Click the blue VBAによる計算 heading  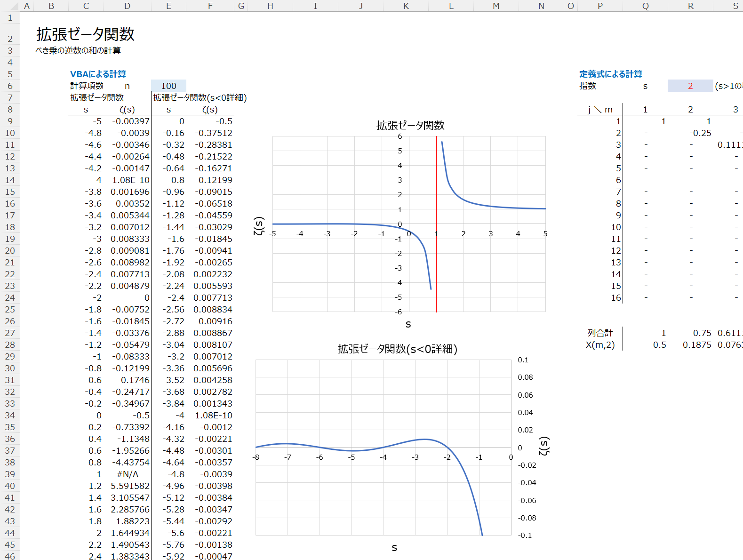click(x=98, y=74)
